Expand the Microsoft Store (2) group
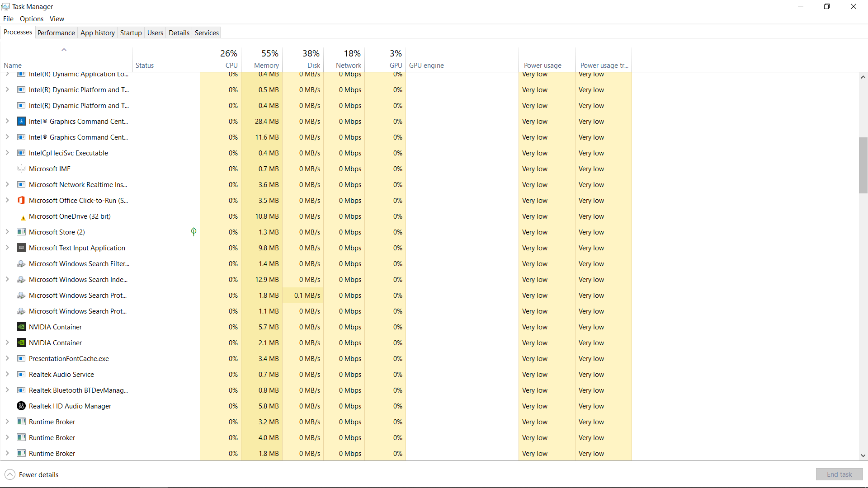868x488 pixels. [x=7, y=232]
